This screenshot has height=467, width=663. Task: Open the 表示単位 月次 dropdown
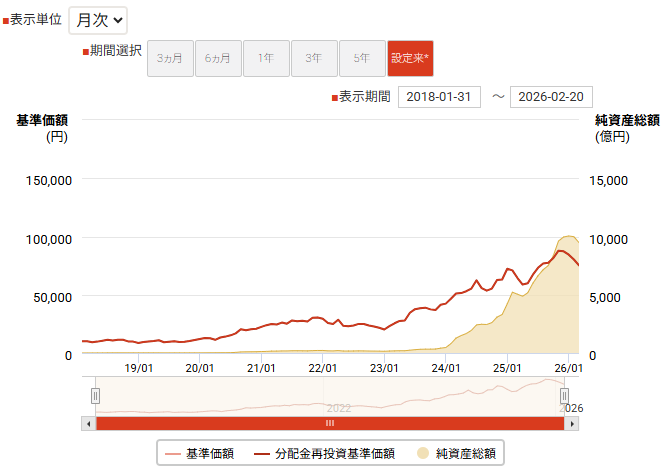click(x=98, y=19)
